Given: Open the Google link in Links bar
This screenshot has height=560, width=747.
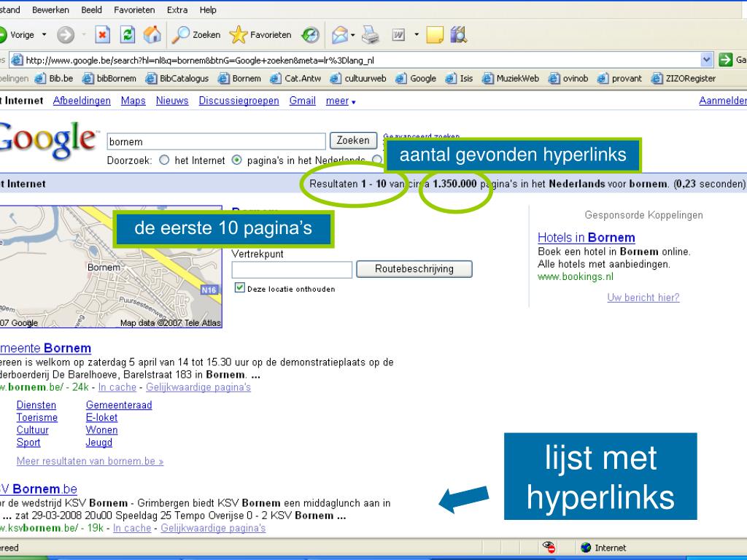Looking at the screenshot, I should [x=416, y=79].
